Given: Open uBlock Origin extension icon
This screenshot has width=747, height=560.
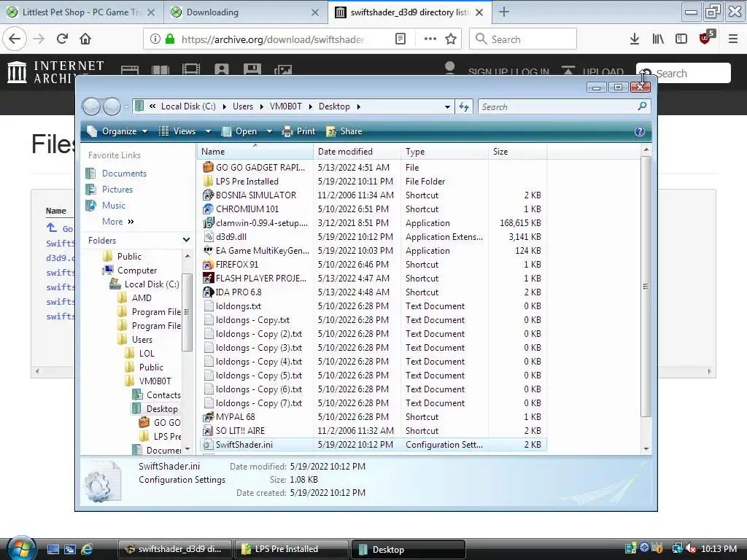Looking at the screenshot, I should [x=705, y=38].
